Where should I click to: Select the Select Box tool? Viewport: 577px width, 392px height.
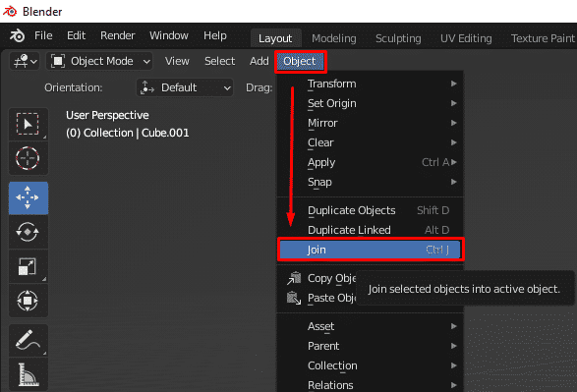(x=28, y=125)
